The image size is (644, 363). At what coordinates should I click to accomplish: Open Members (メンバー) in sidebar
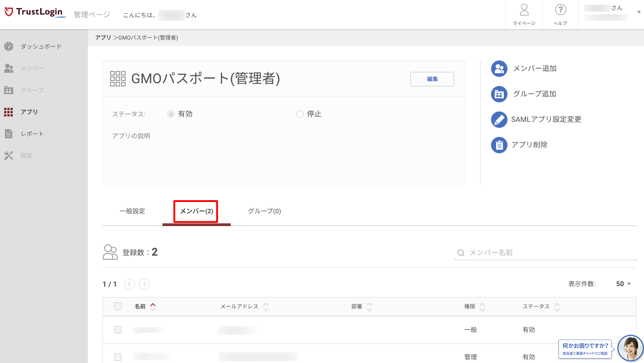pos(32,68)
